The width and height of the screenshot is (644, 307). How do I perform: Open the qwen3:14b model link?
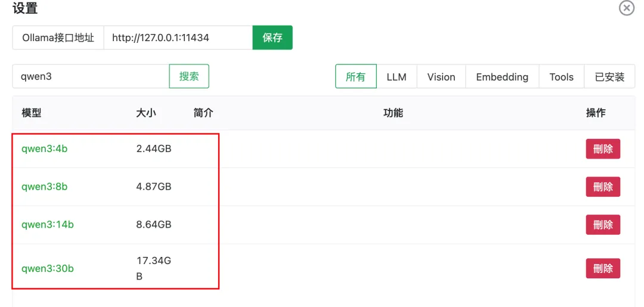48,225
